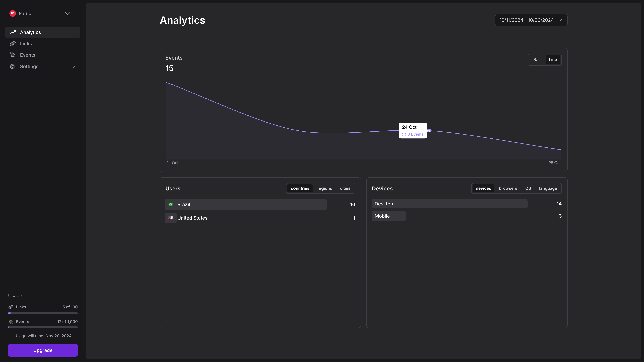
Task: Click the Brazil flag icon
Action: [x=171, y=204]
